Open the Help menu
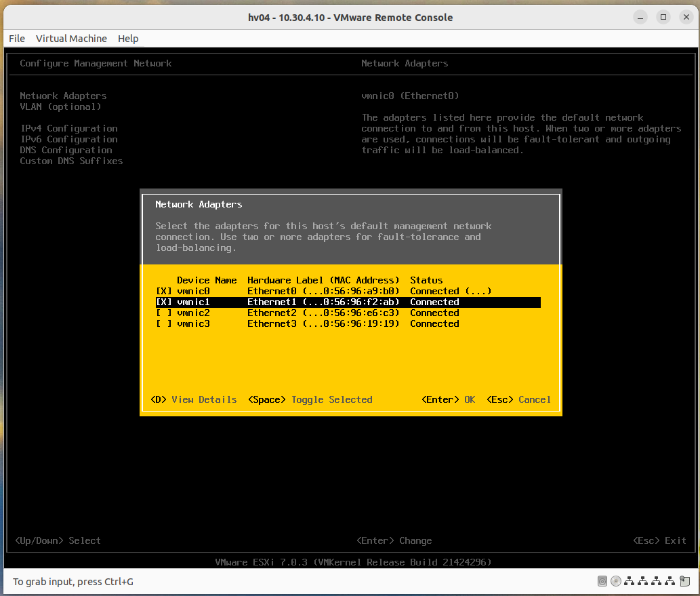The height and width of the screenshot is (596, 700). point(127,39)
